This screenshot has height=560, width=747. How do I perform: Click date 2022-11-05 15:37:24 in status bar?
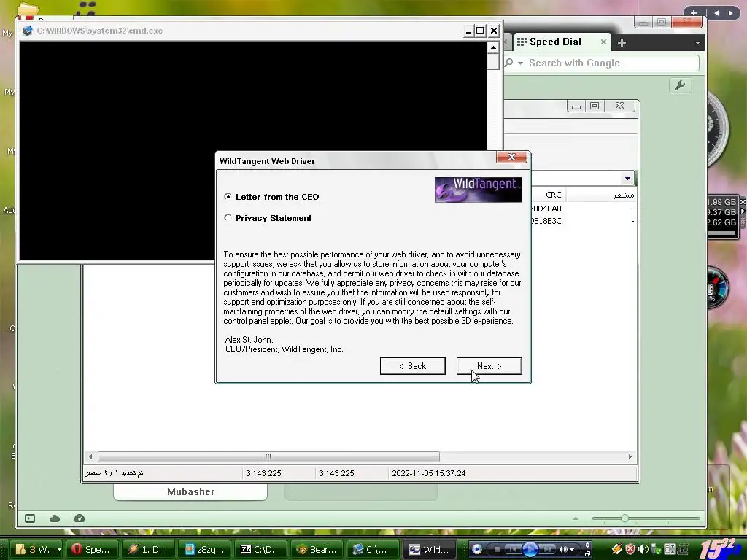[428, 472]
